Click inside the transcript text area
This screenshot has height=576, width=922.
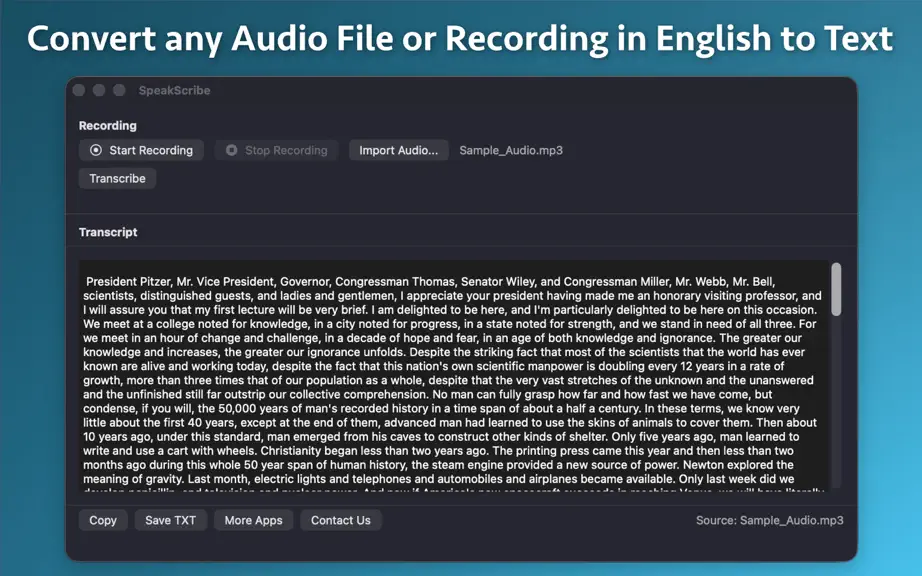pos(454,376)
